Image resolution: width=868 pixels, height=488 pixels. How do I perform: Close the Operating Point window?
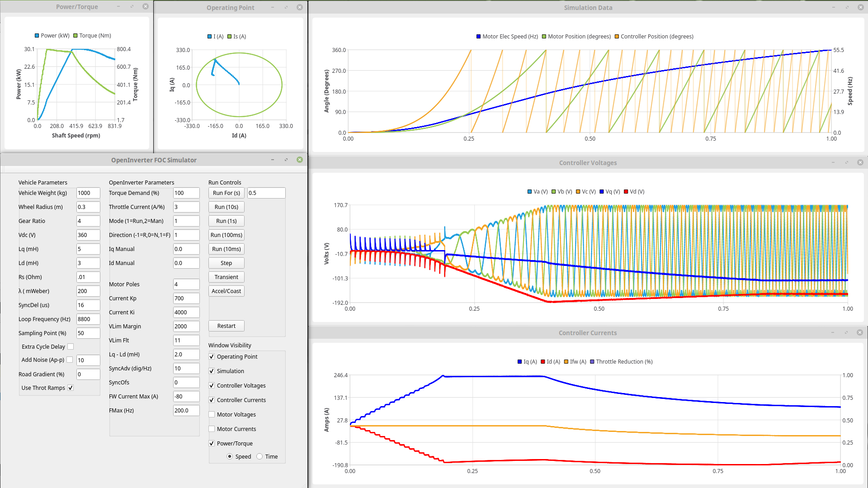(x=299, y=7)
